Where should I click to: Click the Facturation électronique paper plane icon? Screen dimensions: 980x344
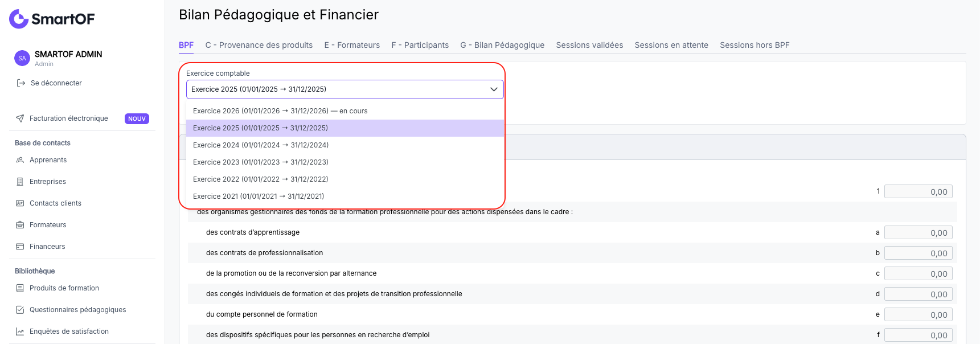20,118
